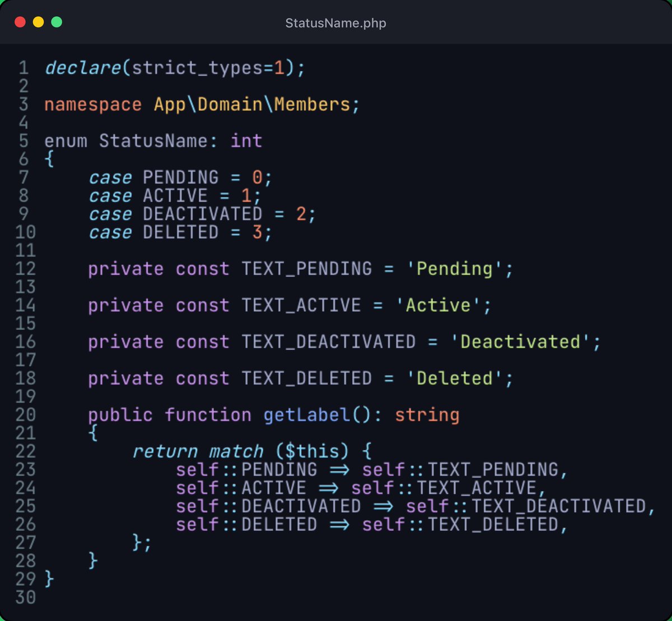The height and width of the screenshot is (621, 672).
Task: Click the red close window button
Action: 20,22
